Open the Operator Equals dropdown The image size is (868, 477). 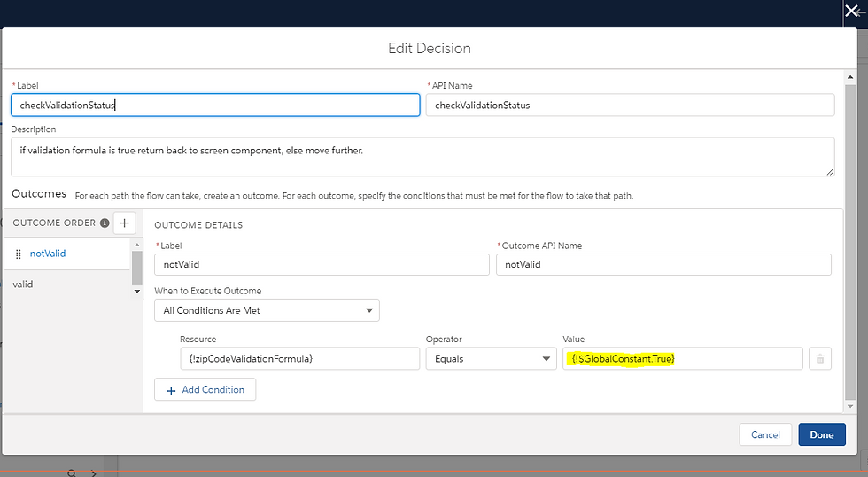click(x=491, y=359)
